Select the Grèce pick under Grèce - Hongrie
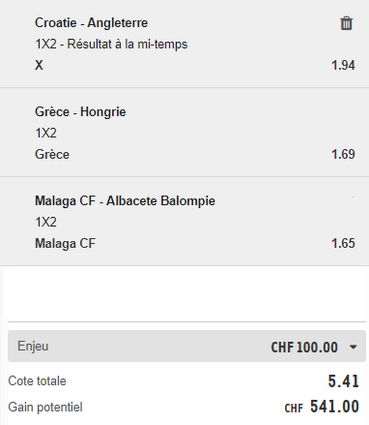Image resolution: width=369 pixels, height=425 pixels. tap(52, 154)
